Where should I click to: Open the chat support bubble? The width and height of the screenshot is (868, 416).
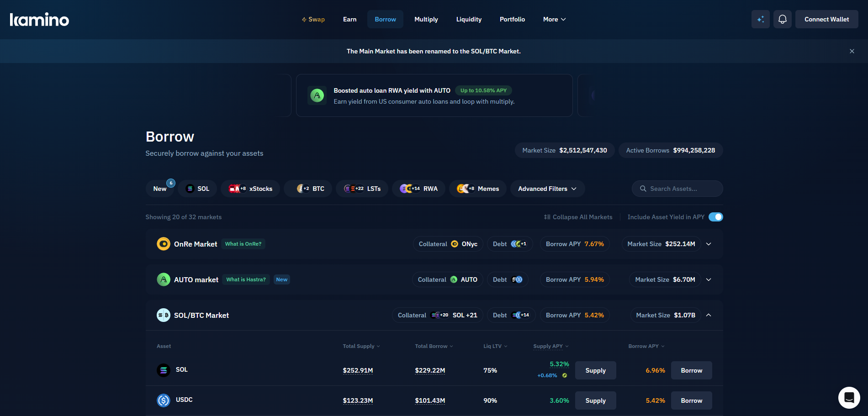pyautogui.click(x=849, y=398)
